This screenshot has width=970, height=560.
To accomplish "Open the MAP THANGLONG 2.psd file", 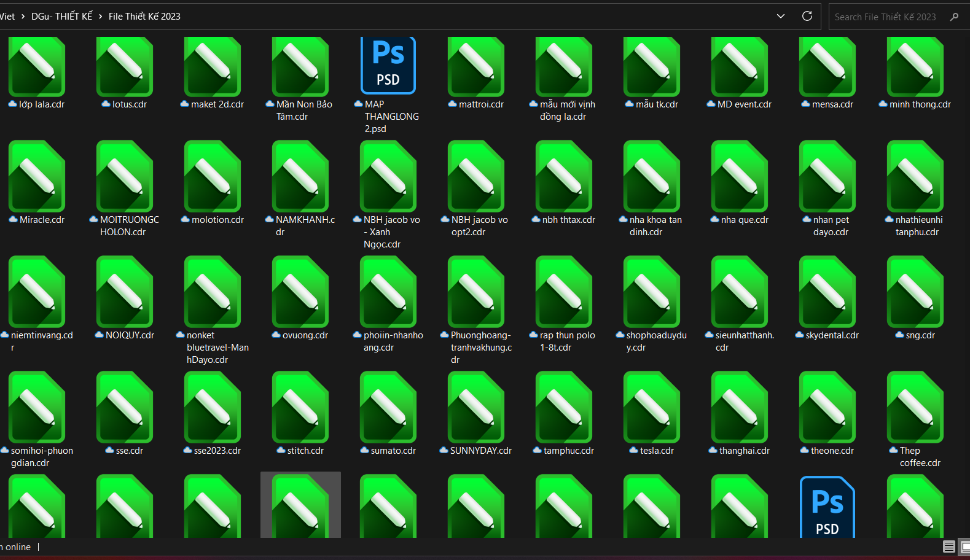I will [388, 66].
